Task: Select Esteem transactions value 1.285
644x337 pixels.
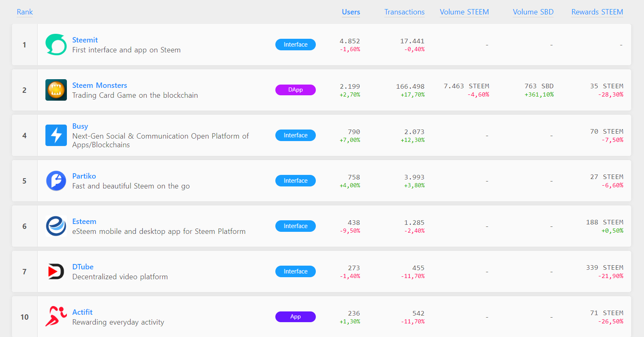Action: [414, 223]
